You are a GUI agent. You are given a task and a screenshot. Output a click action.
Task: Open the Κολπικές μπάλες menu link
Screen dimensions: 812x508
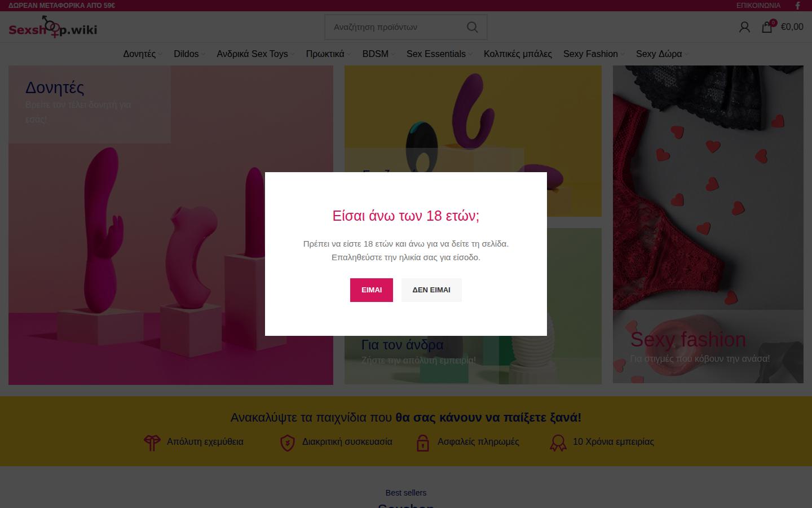click(518, 54)
